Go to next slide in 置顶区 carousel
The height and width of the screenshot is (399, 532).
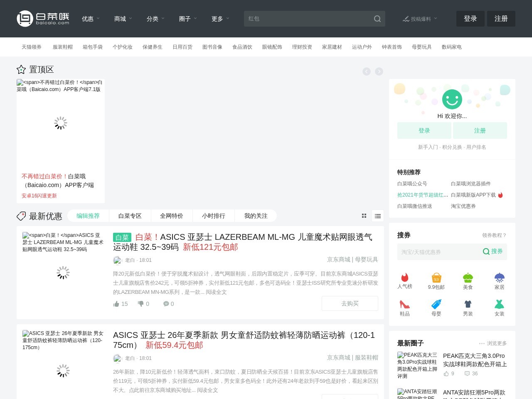coord(379,71)
